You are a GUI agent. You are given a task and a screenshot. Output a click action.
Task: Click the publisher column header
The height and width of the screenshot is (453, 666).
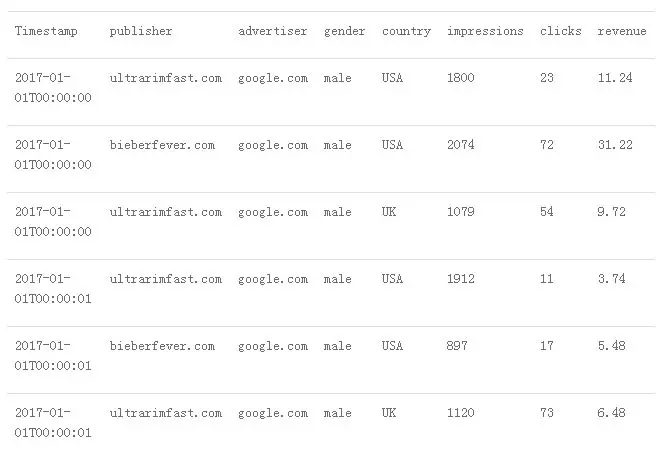[x=141, y=31]
